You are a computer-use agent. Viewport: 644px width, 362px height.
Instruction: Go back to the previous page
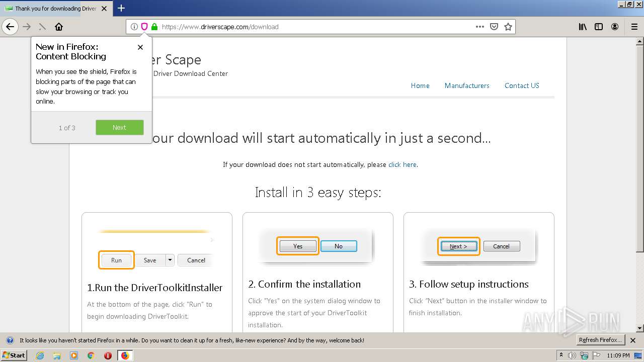tap(10, 27)
